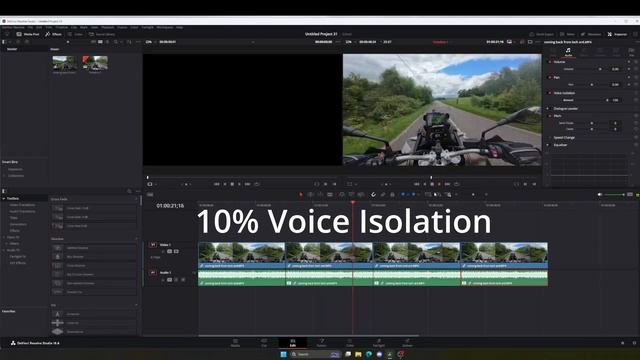Viewport: 640px width, 360px height.
Task: Select the Blade edit tool
Action: [x=330, y=195]
